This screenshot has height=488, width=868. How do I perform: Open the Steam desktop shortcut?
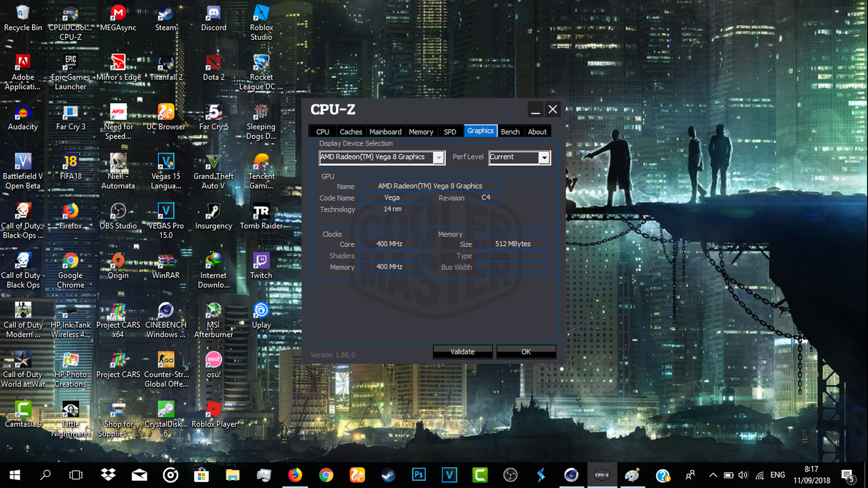tap(166, 18)
